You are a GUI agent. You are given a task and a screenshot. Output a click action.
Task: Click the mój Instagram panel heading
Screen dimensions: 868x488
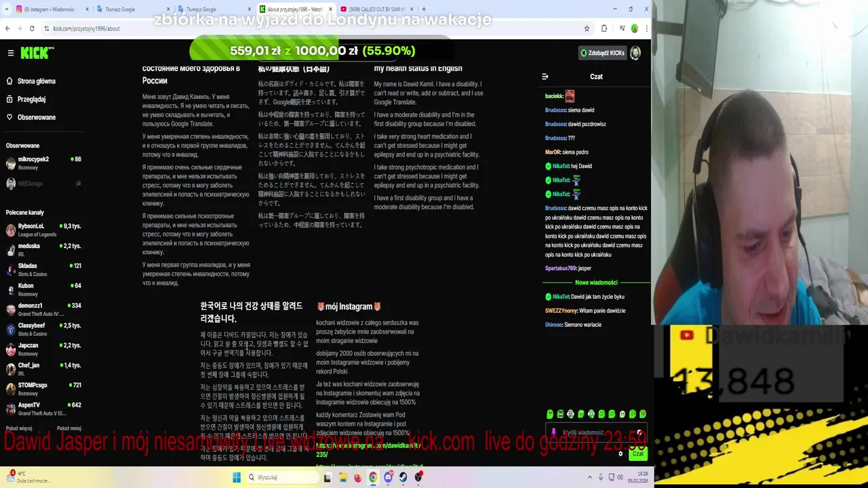tap(349, 306)
